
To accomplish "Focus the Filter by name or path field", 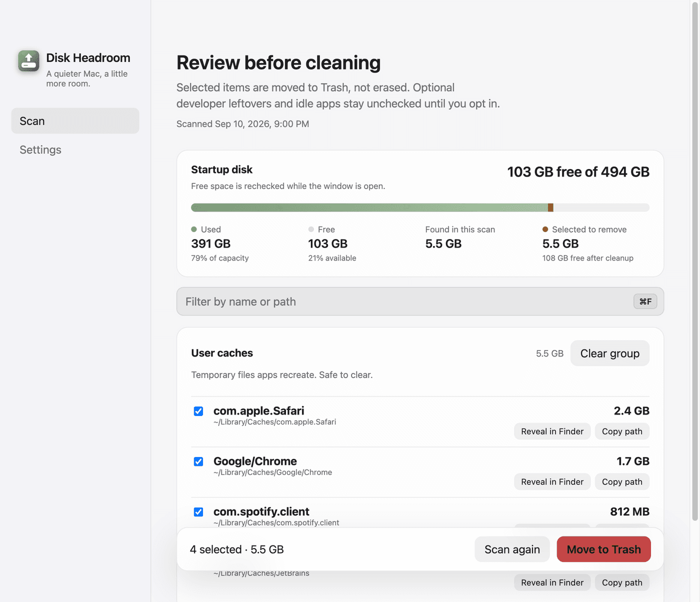I will click(420, 301).
